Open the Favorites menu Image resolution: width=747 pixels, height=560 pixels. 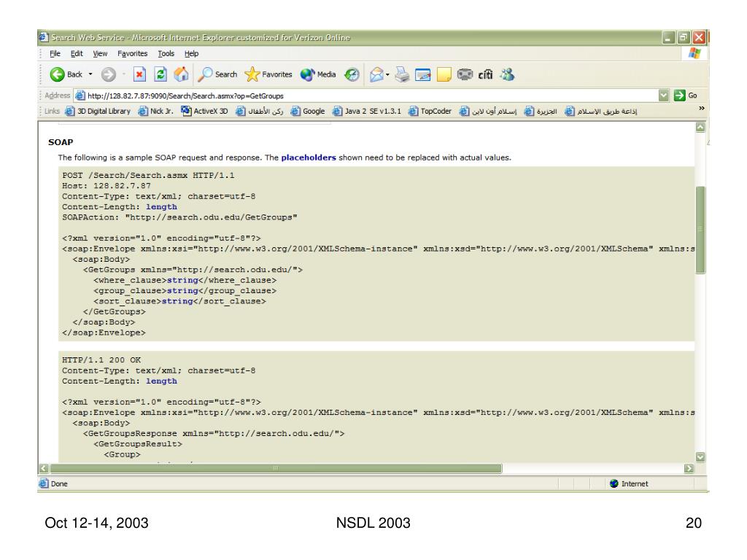[x=133, y=54]
